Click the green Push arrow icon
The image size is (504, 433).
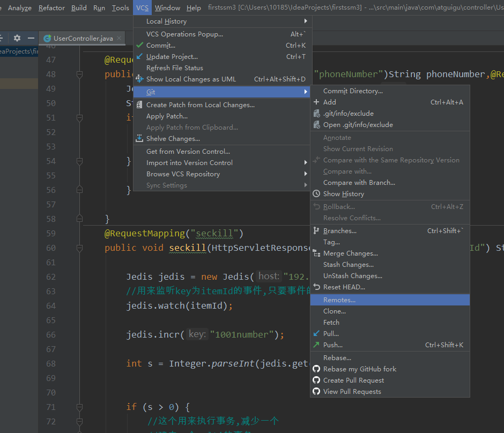pyautogui.click(x=316, y=345)
